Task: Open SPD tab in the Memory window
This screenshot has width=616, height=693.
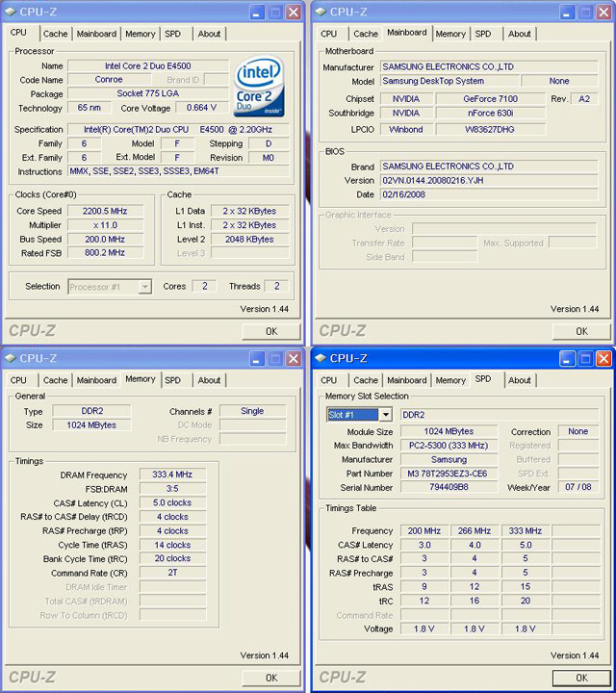Action: pos(173,380)
